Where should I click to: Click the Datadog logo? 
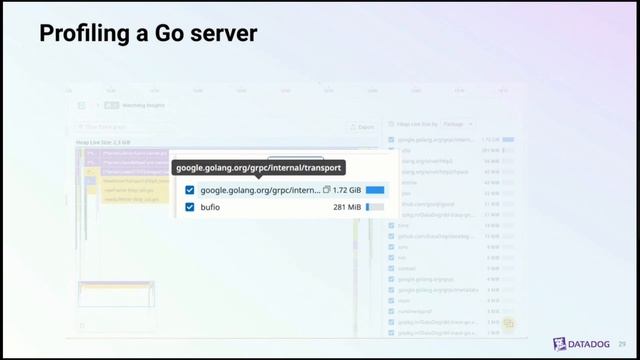581,344
